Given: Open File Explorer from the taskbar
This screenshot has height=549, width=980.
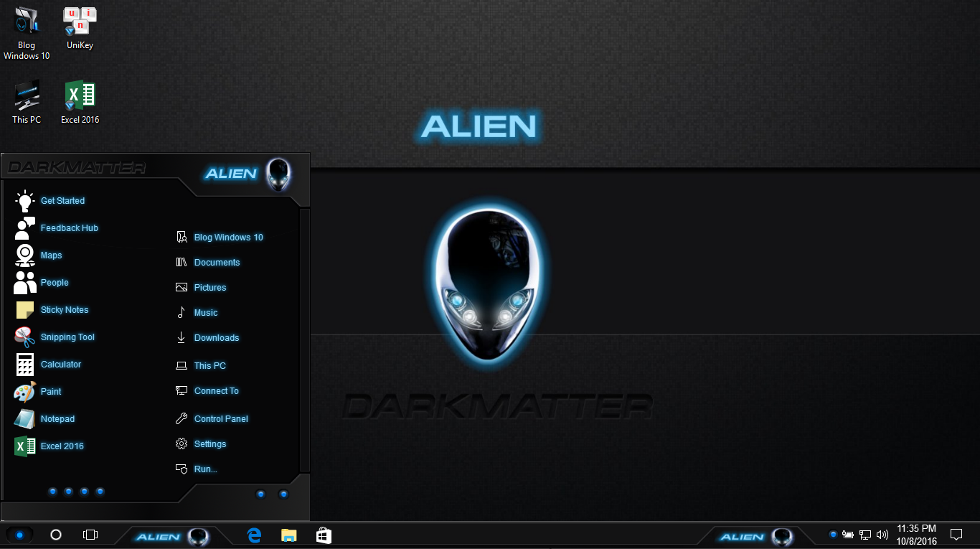Looking at the screenshot, I should [x=289, y=535].
